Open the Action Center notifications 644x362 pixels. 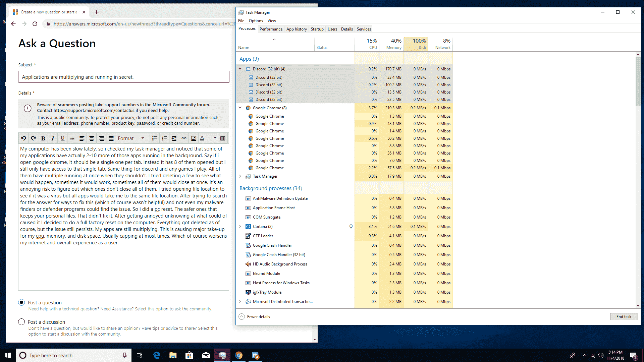634,356
